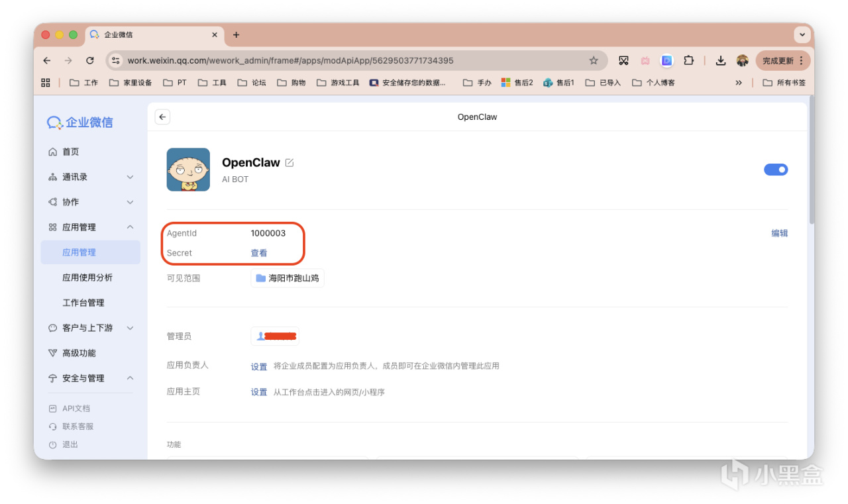Reload the page with the refresh icon
Image resolution: width=848 pixels, height=504 pixels.
click(90, 60)
